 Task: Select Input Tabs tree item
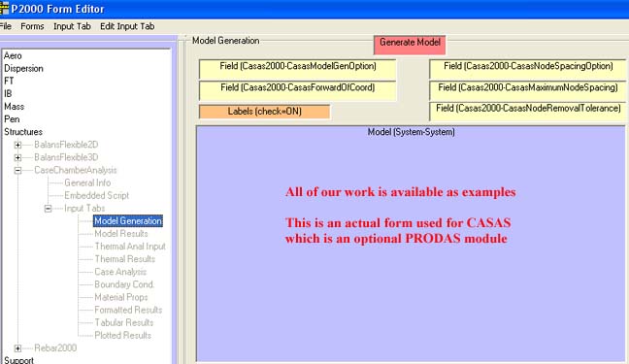[x=84, y=209]
